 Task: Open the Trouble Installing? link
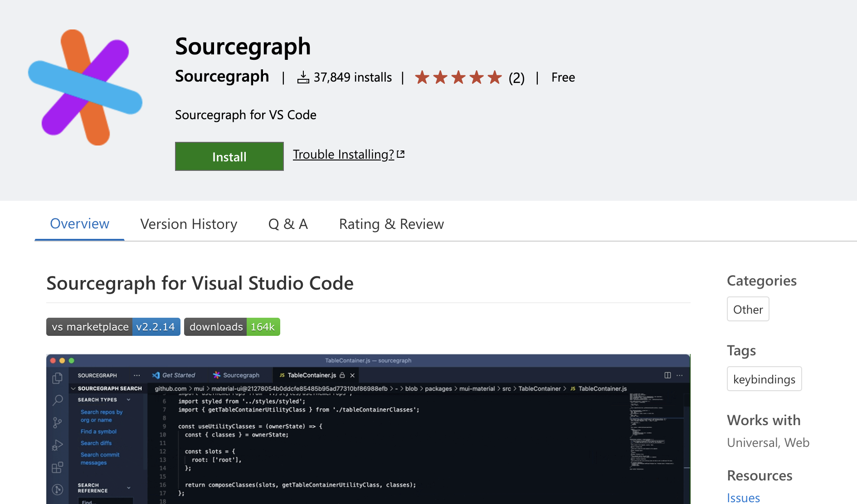pos(348,155)
